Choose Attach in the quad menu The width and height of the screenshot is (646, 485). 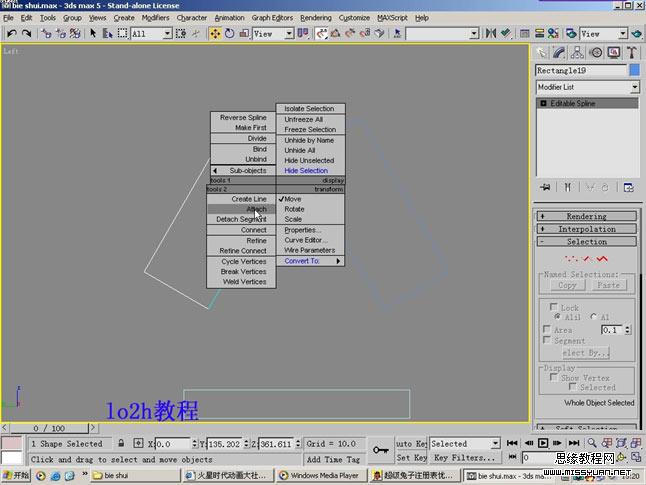[x=241, y=209]
